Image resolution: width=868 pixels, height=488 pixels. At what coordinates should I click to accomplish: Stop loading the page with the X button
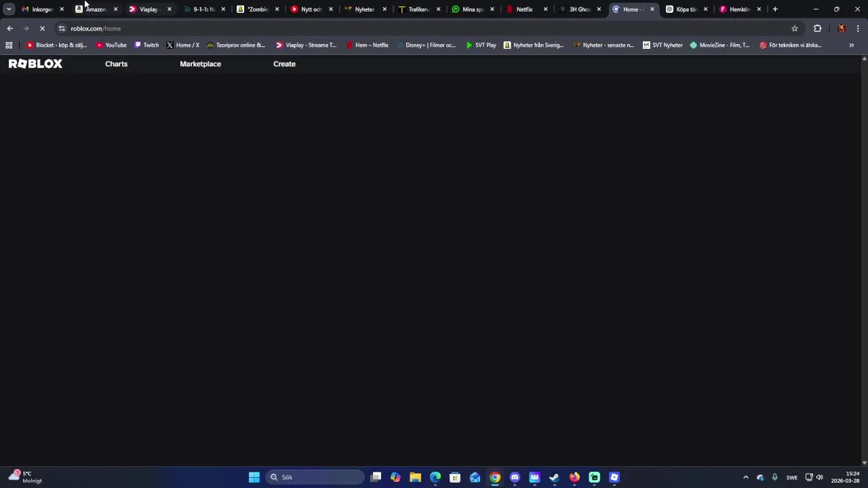pyautogui.click(x=42, y=28)
